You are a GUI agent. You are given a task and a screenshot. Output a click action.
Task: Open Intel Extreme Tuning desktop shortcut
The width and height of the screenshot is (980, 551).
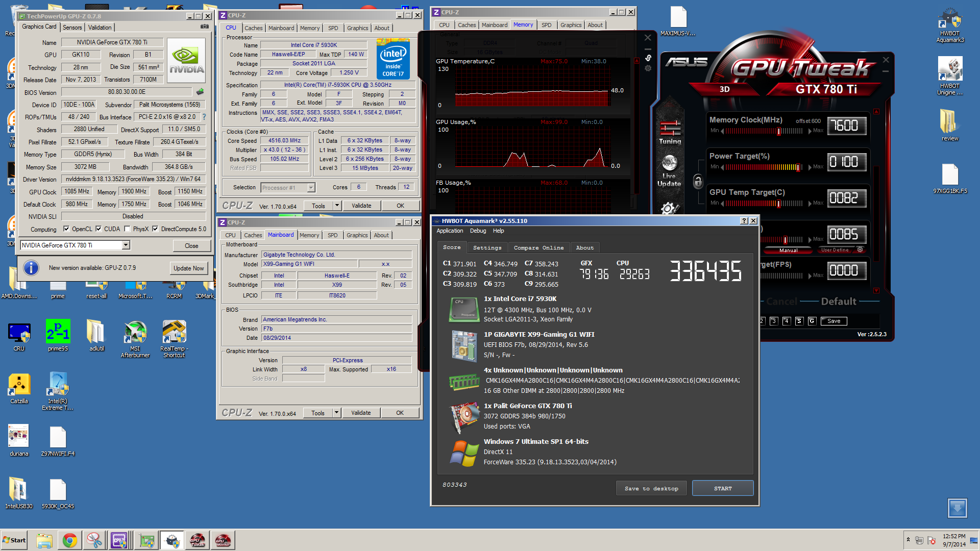pos(58,391)
